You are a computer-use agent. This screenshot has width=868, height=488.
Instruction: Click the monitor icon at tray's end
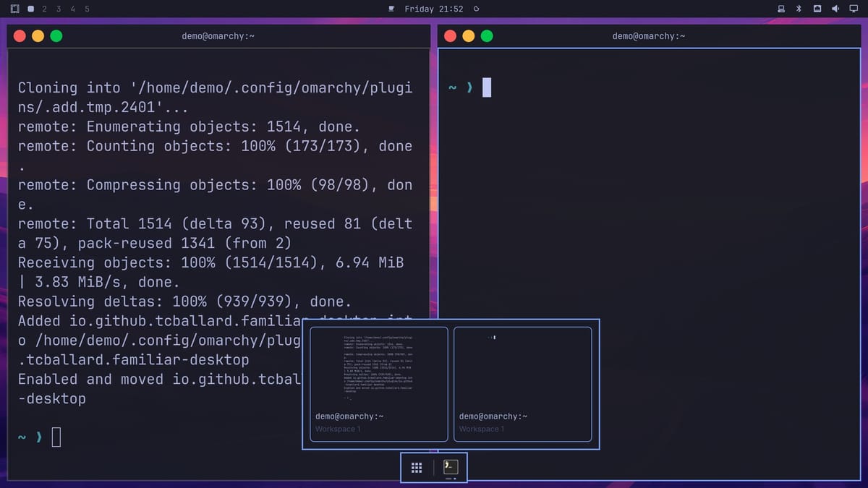pyautogui.click(x=854, y=9)
